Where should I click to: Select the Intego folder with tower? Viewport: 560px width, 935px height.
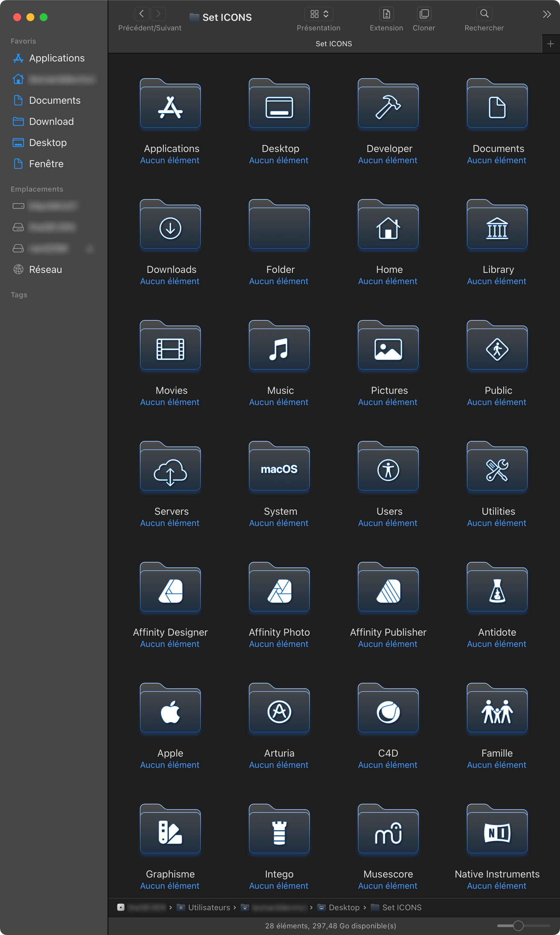tap(279, 829)
